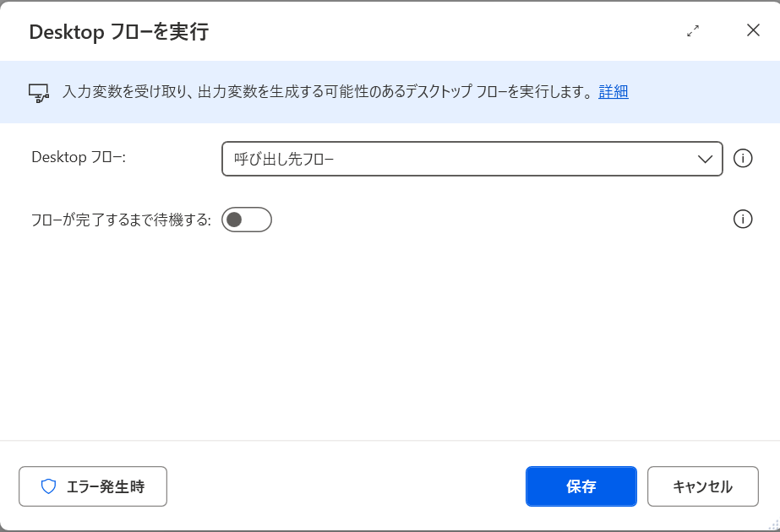This screenshot has height=532, width=780.
Task: Show info for the Desktop フロー field
Action: 743,159
